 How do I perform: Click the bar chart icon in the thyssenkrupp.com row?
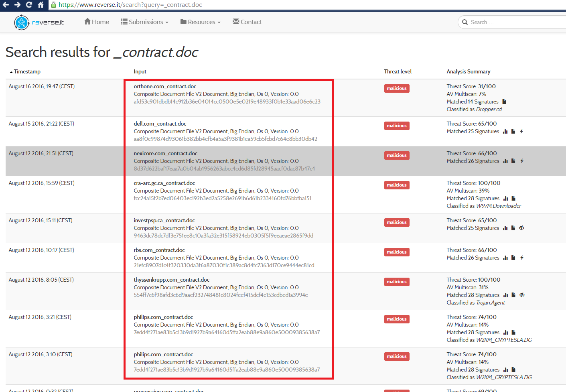click(x=506, y=295)
